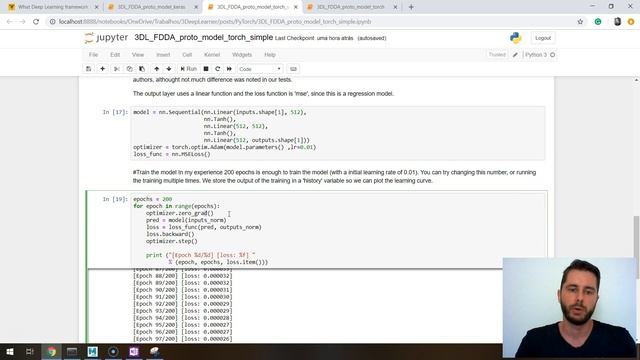Viewport: 640px width, 360px height.
Task: Open Task View in the taskbar
Action: pos(30,351)
